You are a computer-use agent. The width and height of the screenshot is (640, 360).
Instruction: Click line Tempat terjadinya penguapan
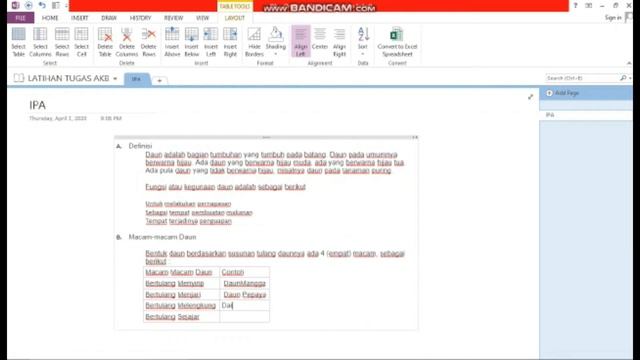[189, 221]
